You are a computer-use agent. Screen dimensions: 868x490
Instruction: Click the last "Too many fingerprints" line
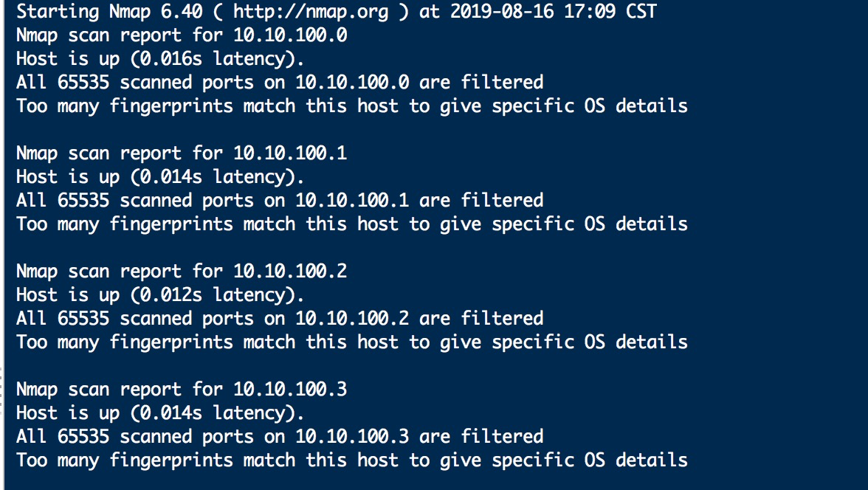351,460
